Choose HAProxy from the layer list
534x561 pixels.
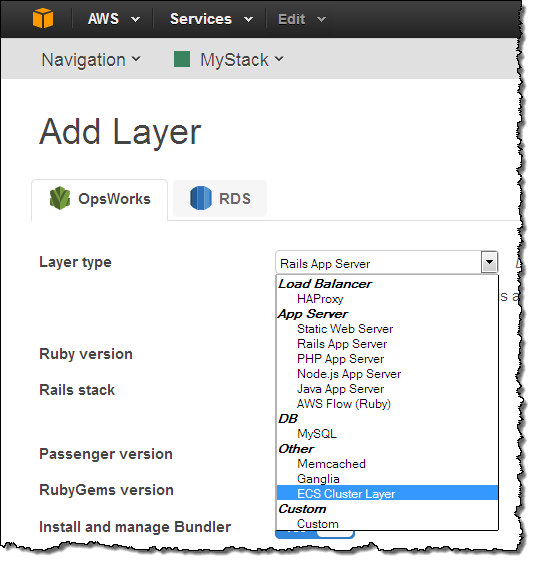tap(320, 299)
